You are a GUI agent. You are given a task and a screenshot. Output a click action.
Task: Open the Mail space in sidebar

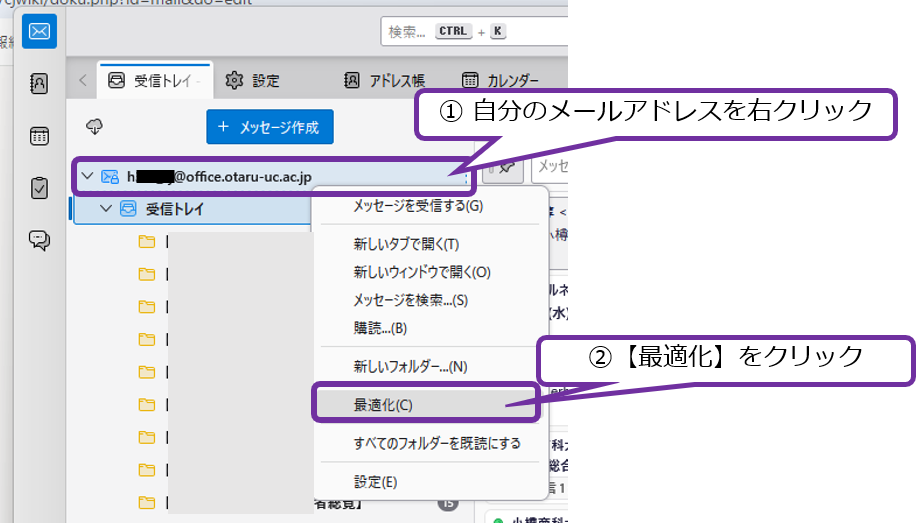click(39, 30)
